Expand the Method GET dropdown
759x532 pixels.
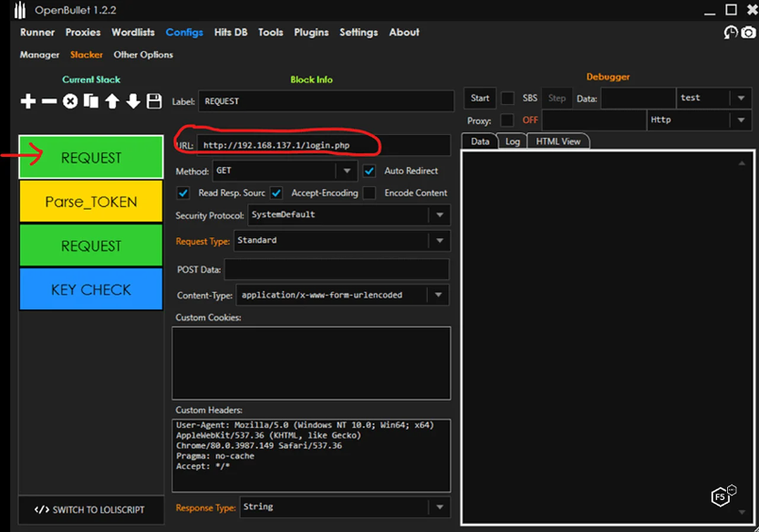coord(347,171)
